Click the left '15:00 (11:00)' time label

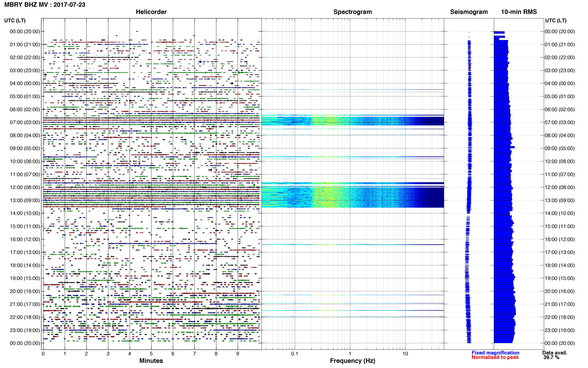click(x=25, y=226)
